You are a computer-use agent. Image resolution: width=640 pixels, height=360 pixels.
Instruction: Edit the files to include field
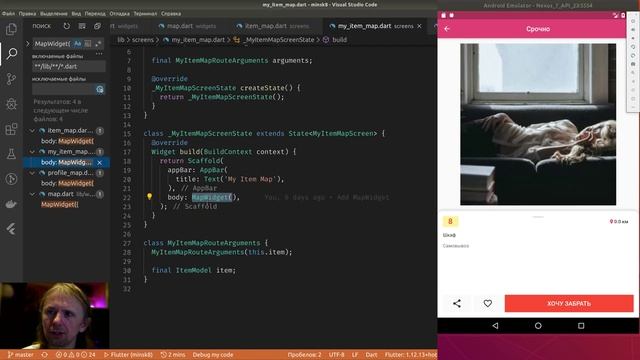(69, 66)
